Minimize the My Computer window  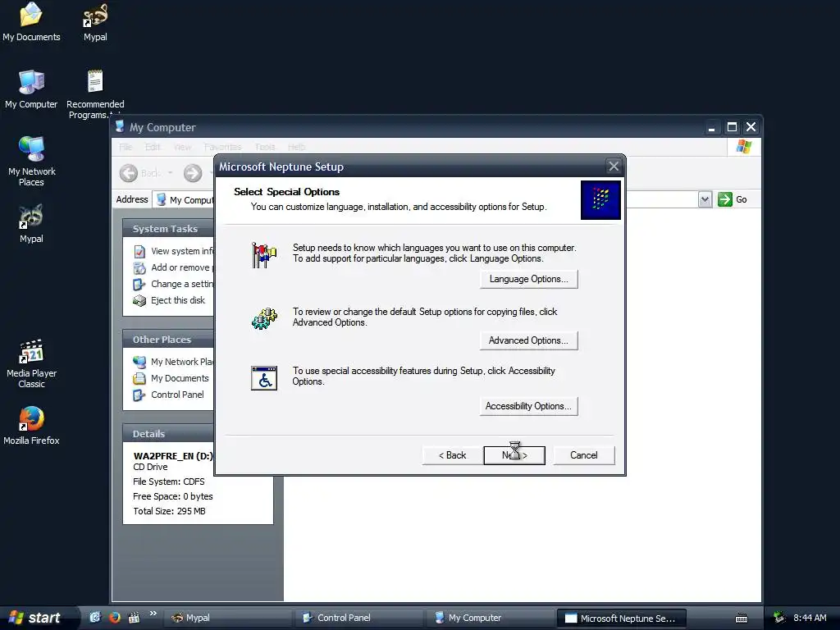point(711,127)
